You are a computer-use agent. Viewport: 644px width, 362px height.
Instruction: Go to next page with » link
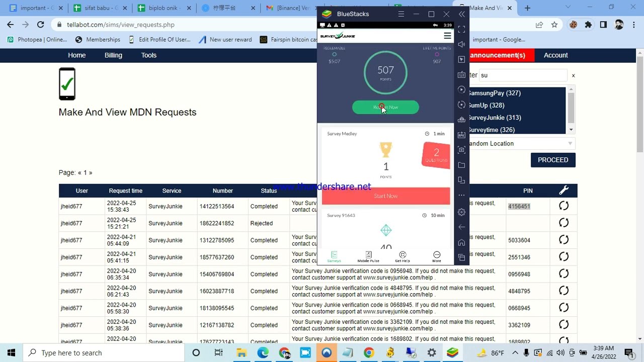[x=91, y=172]
